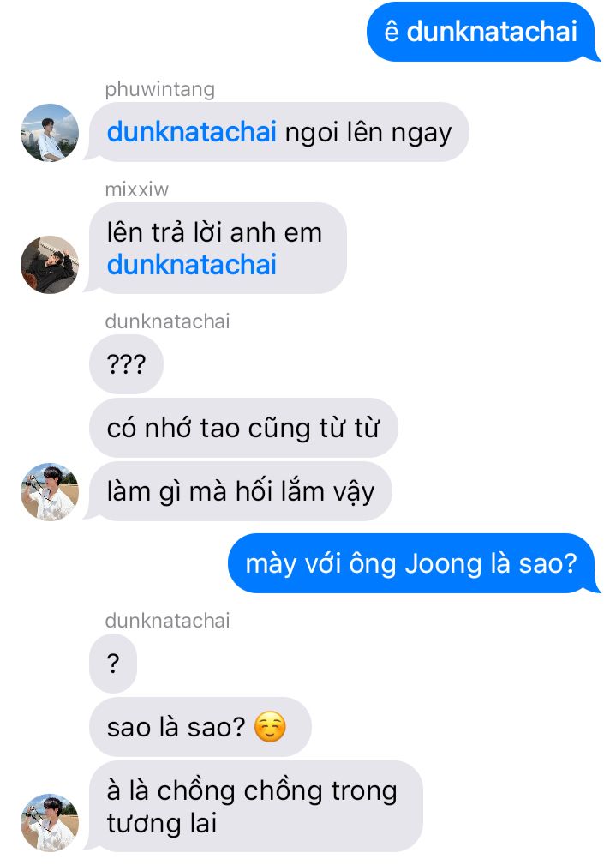Tap the smiling emoji in 'sao là sao?'
This screenshot has width=616, height=865.
270,726
